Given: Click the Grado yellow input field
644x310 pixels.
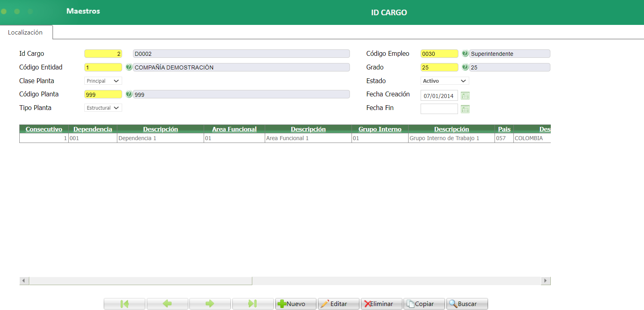Looking at the screenshot, I should coord(439,67).
